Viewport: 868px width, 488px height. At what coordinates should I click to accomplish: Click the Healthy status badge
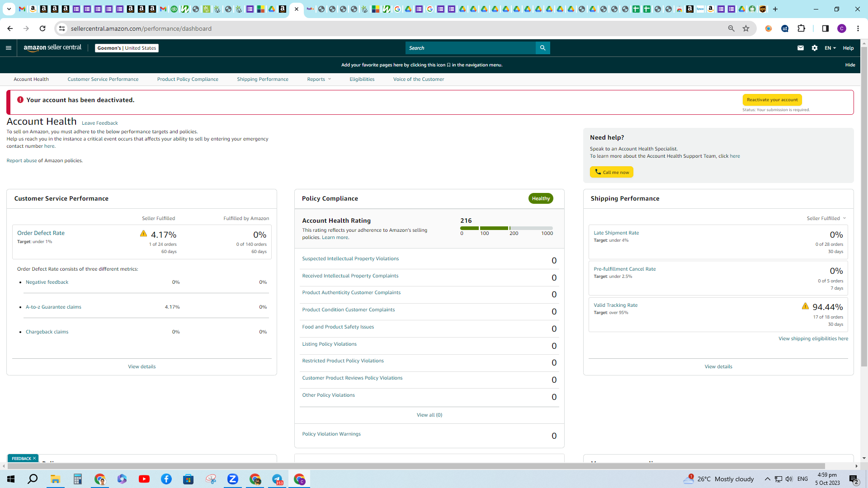point(541,198)
